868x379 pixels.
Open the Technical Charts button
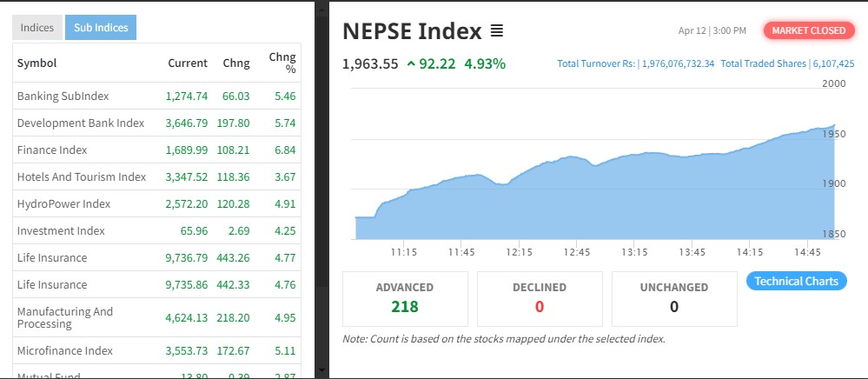pyautogui.click(x=796, y=281)
